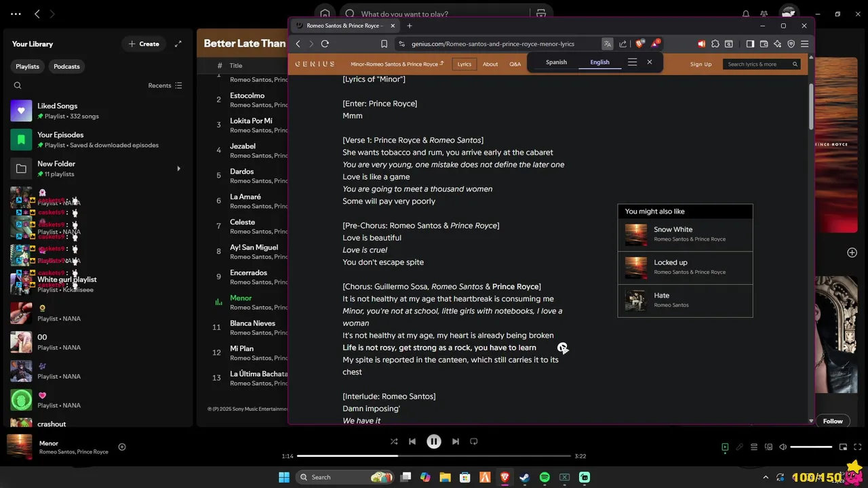Image resolution: width=868 pixels, height=488 pixels.
Task: Expand New Folder arrow in library
Action: tap(178, 169)
